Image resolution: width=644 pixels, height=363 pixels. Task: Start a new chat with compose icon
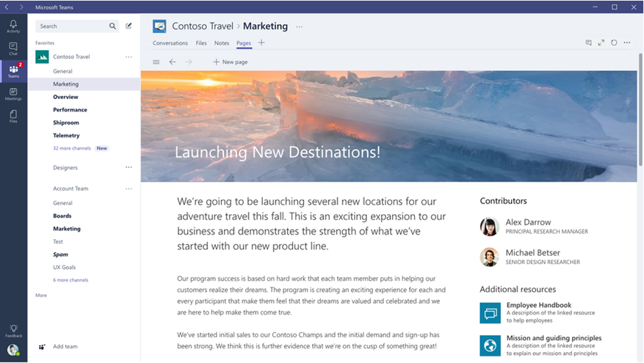tap(129, 26)
